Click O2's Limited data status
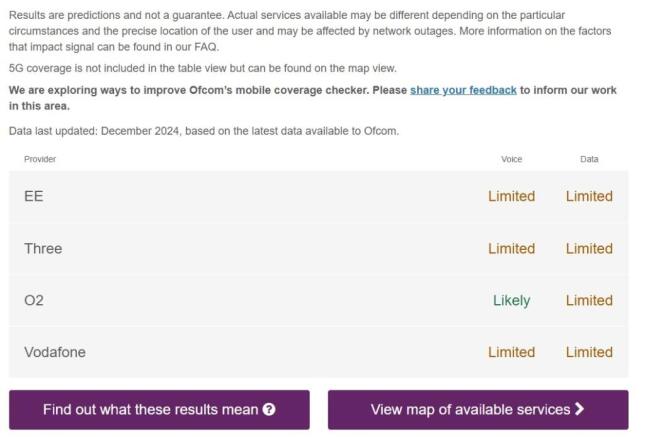 (589, 300)
